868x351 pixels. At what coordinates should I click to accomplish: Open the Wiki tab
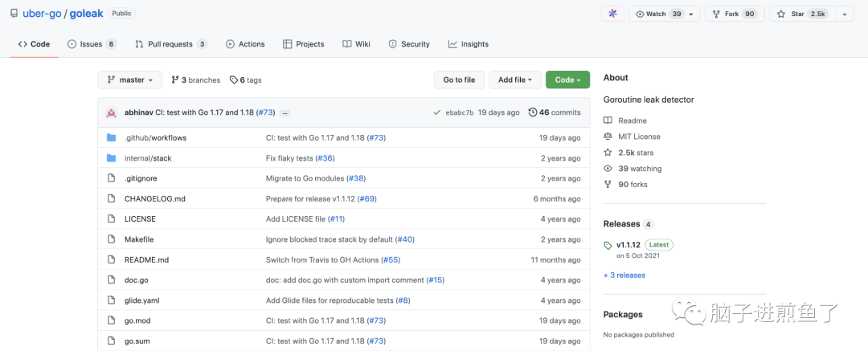click(x=357, y=43)
